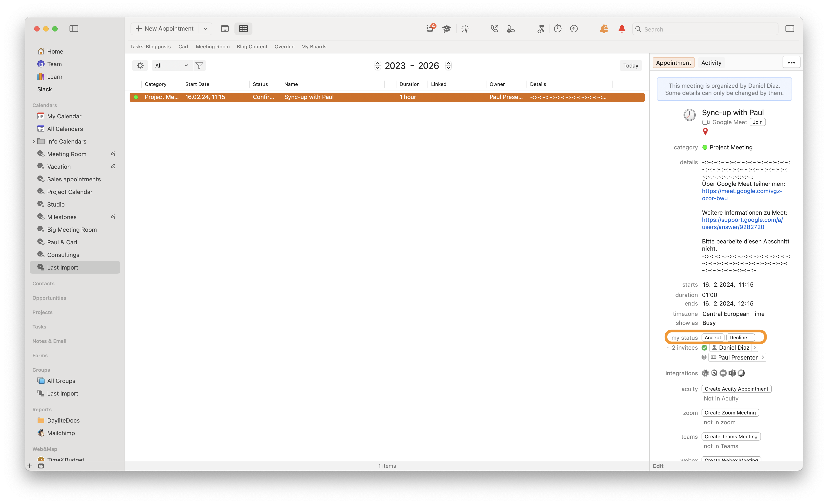The image size is (828, 504).
Task: Switch to the calendar view icon
Action: pyautogui.click(x=225, y=29)
